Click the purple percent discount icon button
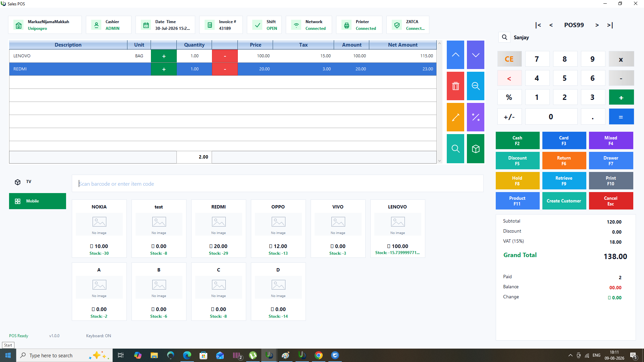Viewport: 644px width, 362px height. 475,117
